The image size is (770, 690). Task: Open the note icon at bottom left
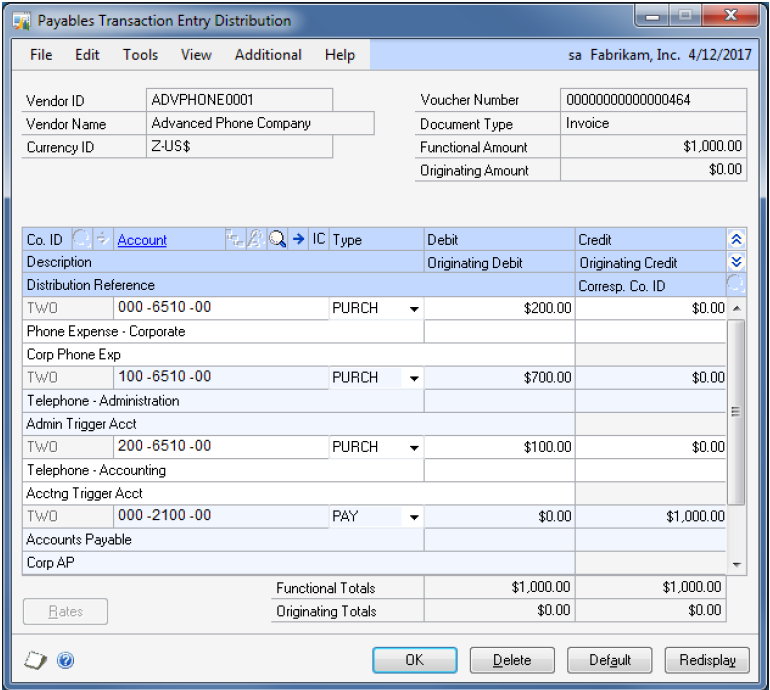33,661
